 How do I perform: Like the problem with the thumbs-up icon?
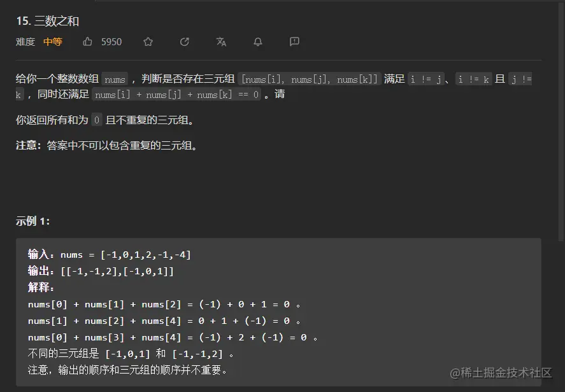[x=87, y=41]
